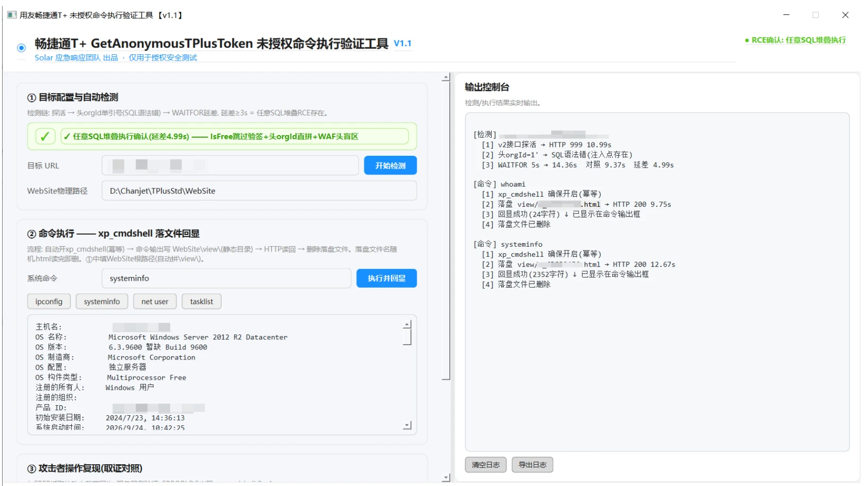Focus the 目标 URL input field
This screenshot has height=486, width=868.
(230, 165)
